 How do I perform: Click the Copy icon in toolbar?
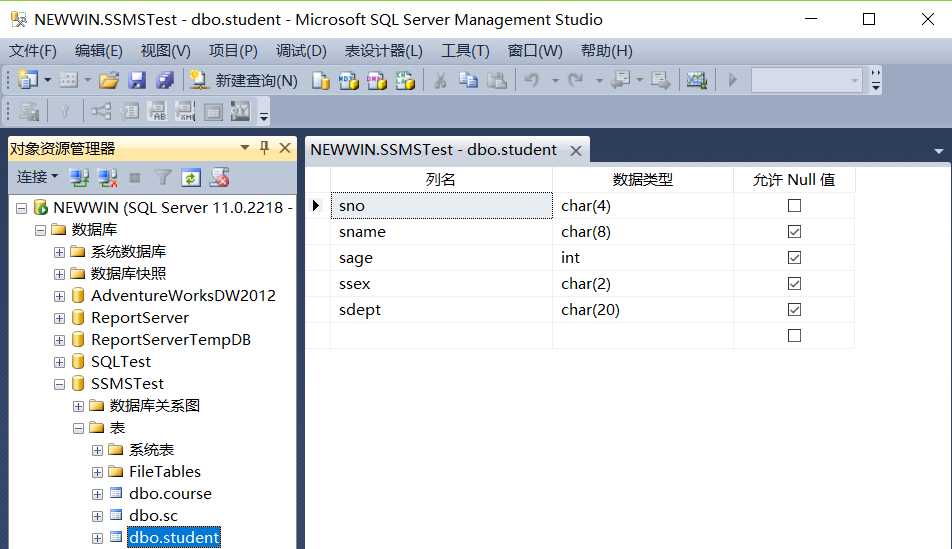click(468, 80)
